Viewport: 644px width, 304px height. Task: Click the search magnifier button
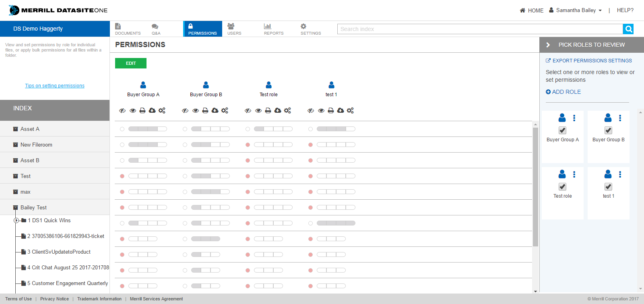628,29
